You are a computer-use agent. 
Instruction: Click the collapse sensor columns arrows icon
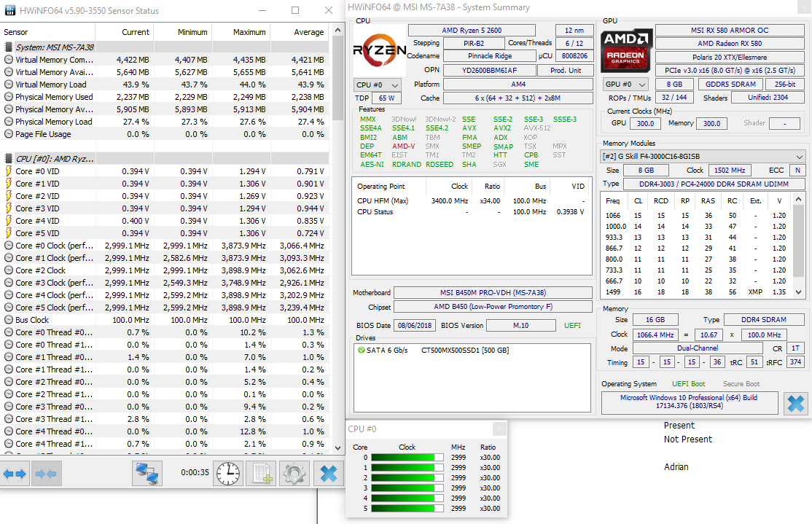click(47, 474)
